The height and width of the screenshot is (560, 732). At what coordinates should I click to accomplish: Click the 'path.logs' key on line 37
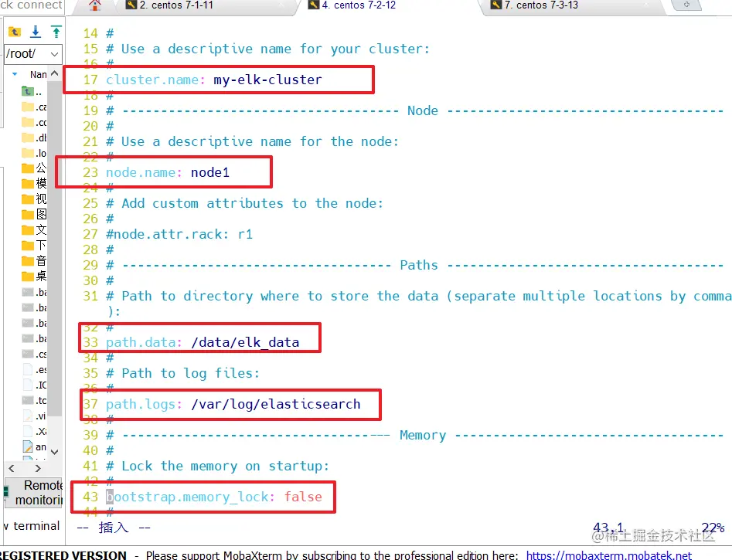[x=141, y=404]
